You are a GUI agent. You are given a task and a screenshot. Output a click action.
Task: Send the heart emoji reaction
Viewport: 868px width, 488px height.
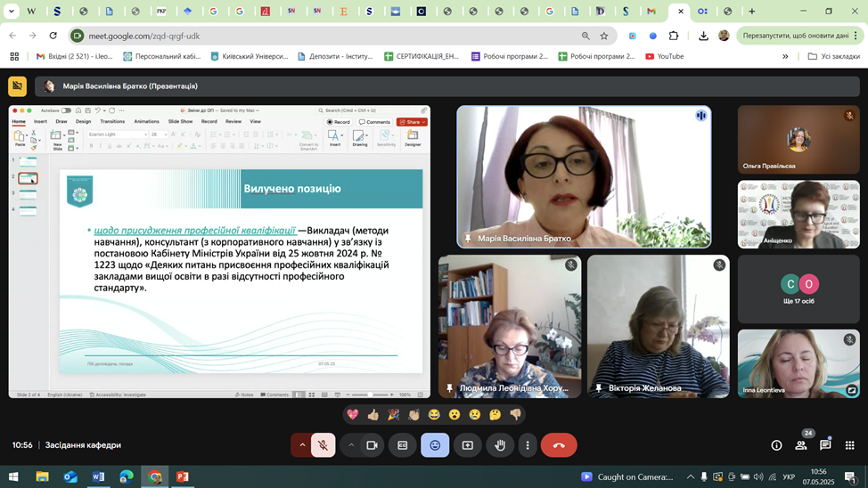[353, 414]
